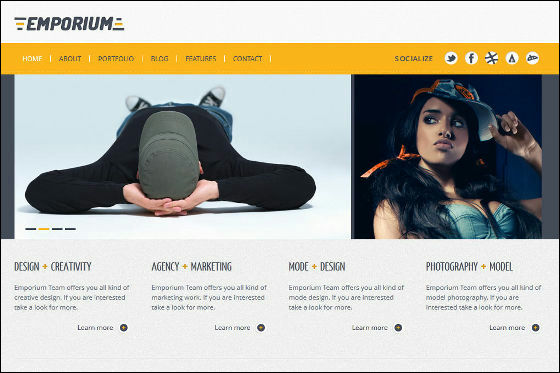
Task: Open the Facebook social icon
Action: tap(471, 58)
